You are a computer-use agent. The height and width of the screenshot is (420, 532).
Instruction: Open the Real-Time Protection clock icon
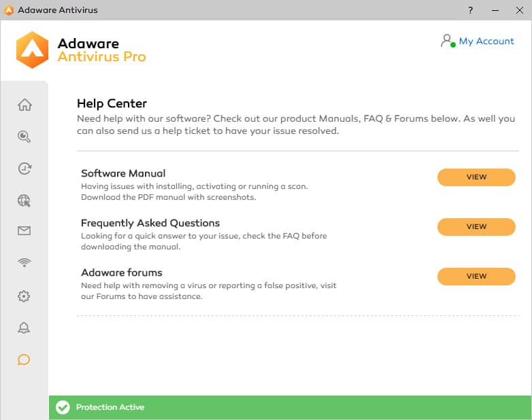click(x=24, y=168)
